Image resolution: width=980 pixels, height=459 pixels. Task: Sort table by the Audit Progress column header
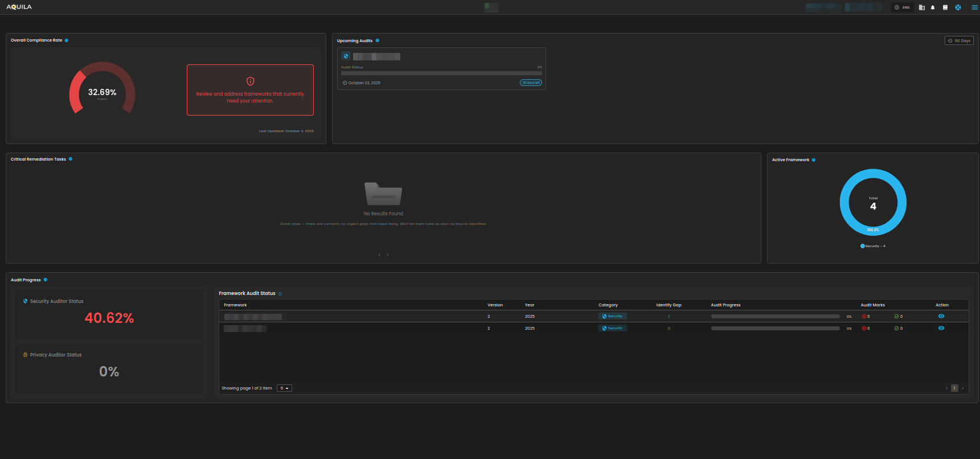tap(725, 305)
